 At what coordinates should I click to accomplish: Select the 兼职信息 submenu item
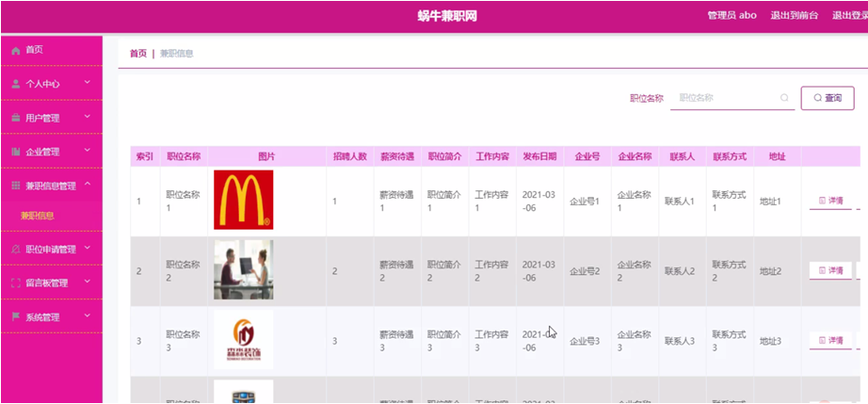click(38, 216)
